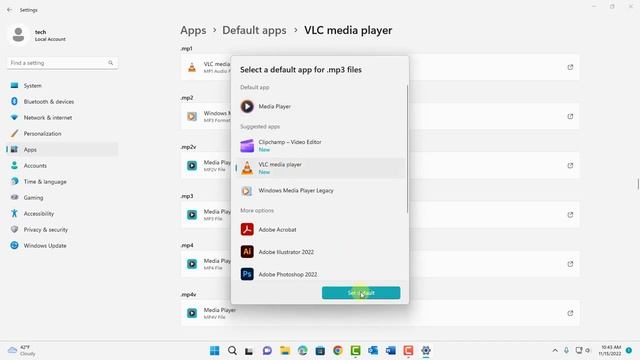Click the open-link icon for .mp3 row

point(570,215)
